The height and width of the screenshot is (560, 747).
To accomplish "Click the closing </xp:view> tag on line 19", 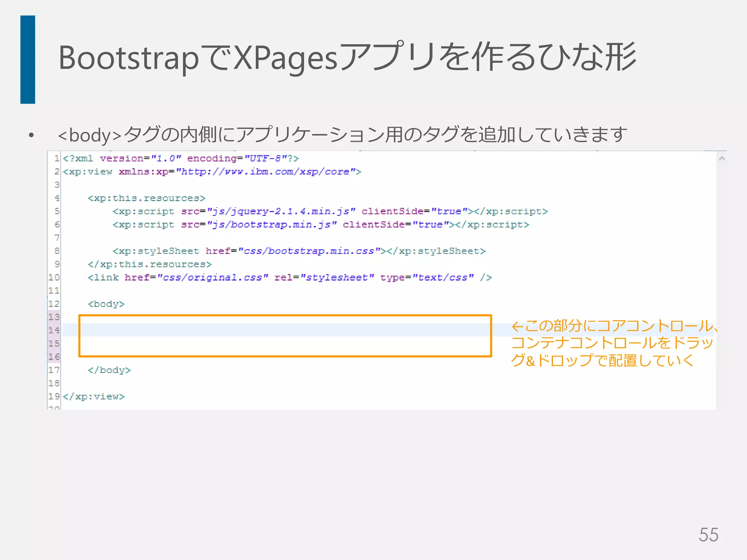I will tap(94, 397).
